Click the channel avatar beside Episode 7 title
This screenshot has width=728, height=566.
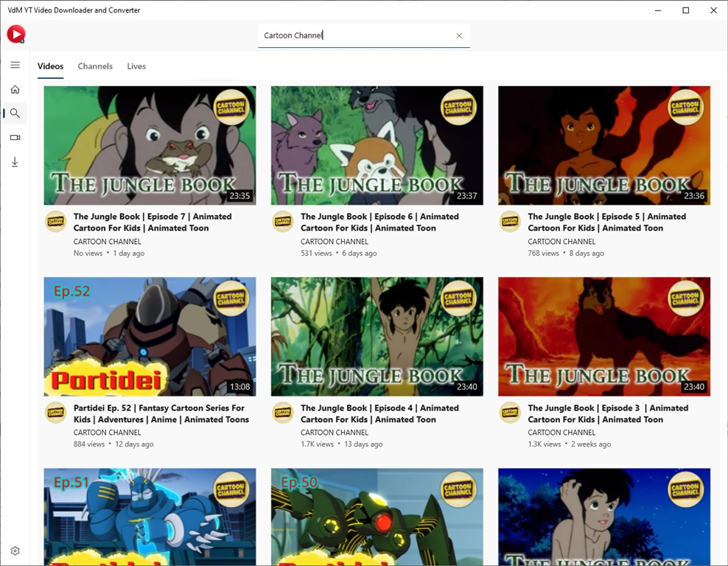[56, 222]
